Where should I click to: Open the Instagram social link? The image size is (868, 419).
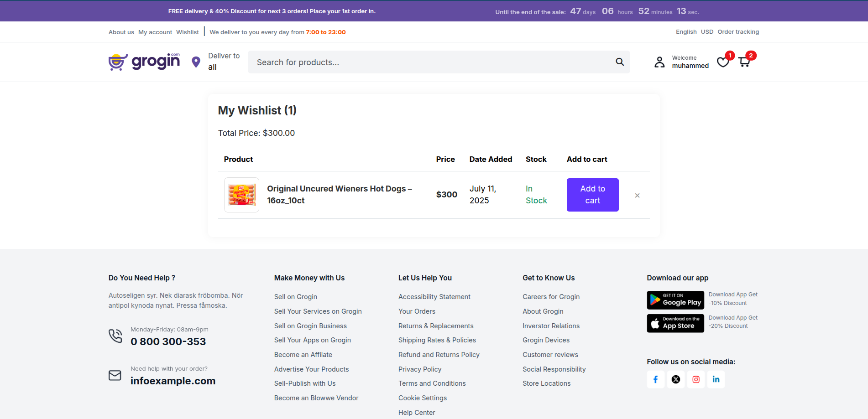click(x=696, y=379)
